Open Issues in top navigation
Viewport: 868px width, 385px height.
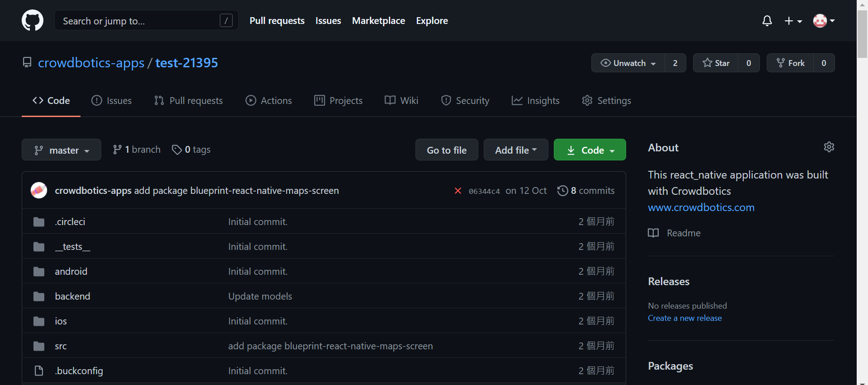point(328,21)
